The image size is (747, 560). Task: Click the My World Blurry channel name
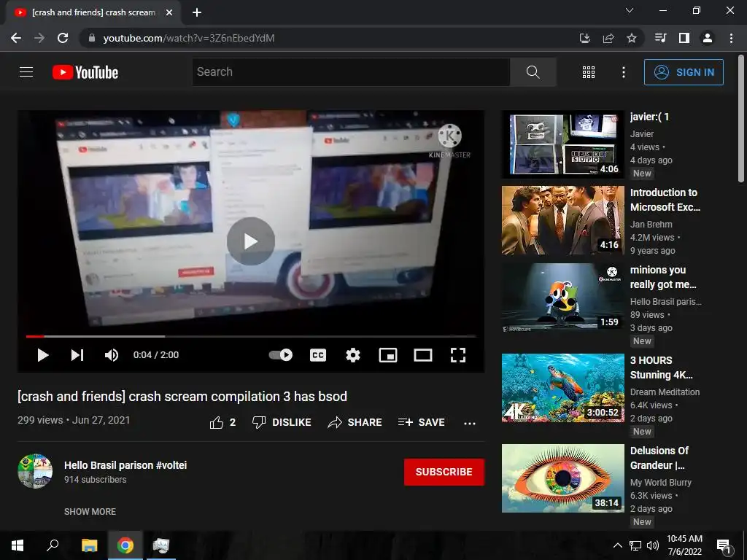pos(661,483)
